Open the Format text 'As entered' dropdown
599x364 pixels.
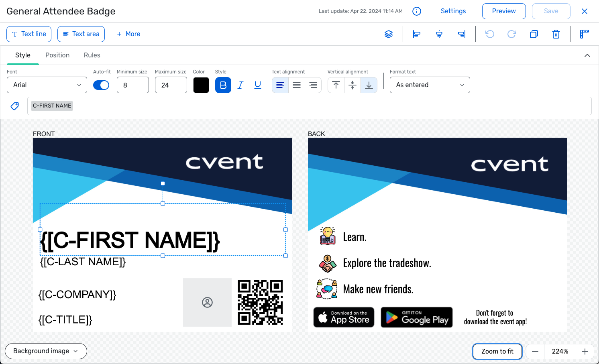(430, 85)
